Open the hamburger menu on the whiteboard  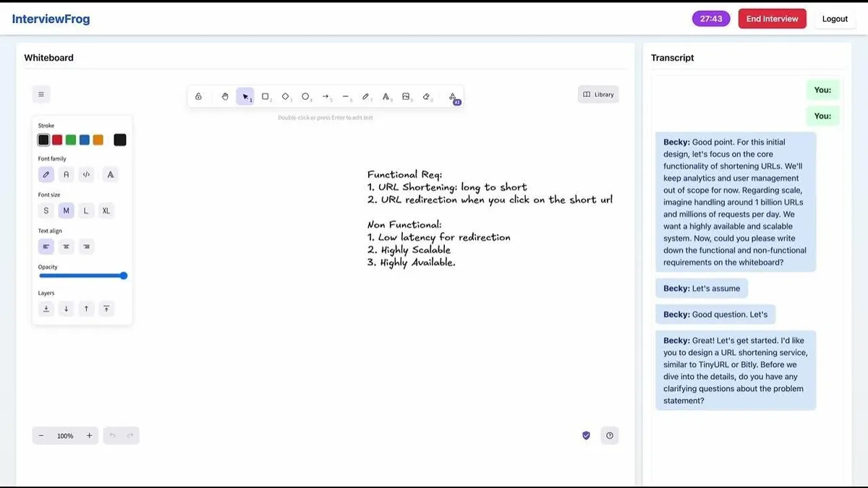(41, 94)
